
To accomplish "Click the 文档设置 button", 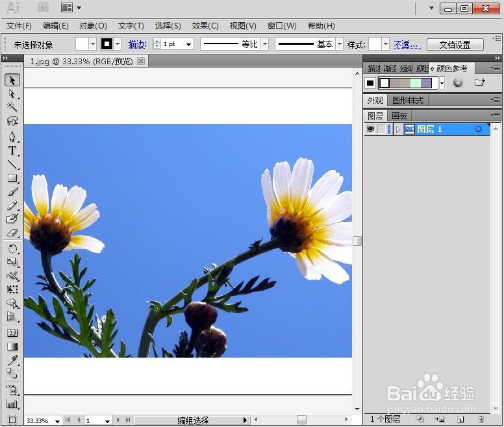I will [455, 45].
